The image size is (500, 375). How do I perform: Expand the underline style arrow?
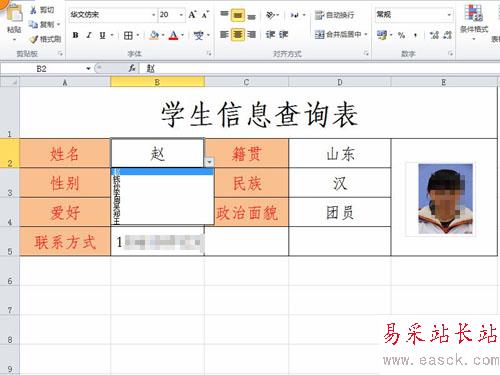112,35
